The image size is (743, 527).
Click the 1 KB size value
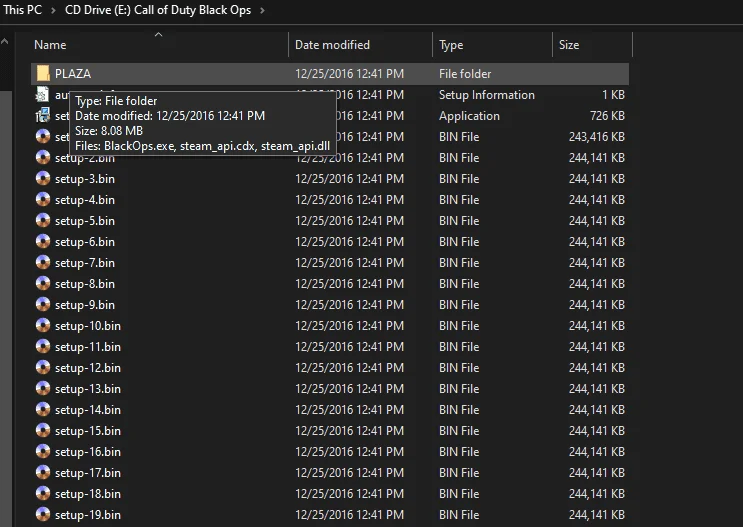pos(614,95)
